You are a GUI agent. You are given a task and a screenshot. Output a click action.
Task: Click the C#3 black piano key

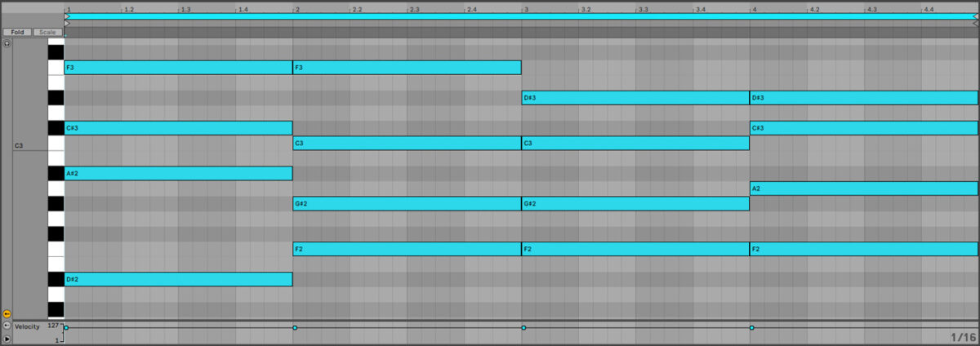[56, 128]
